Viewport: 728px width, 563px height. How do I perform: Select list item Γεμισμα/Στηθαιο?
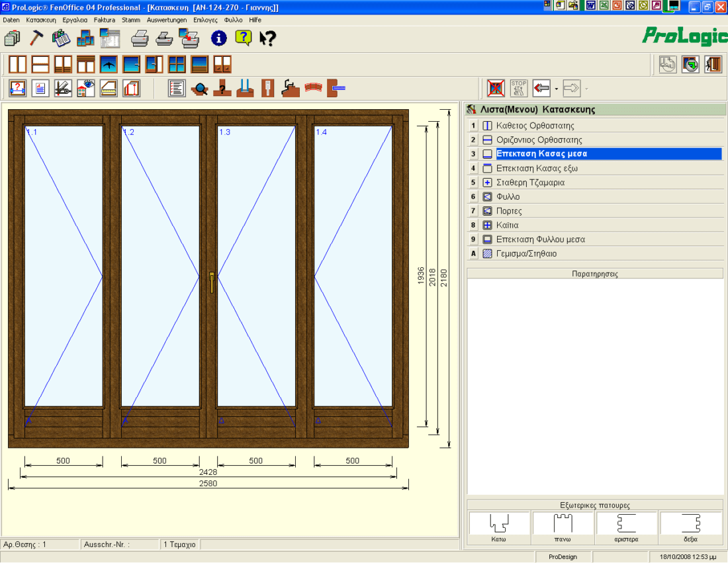[596, 253]
